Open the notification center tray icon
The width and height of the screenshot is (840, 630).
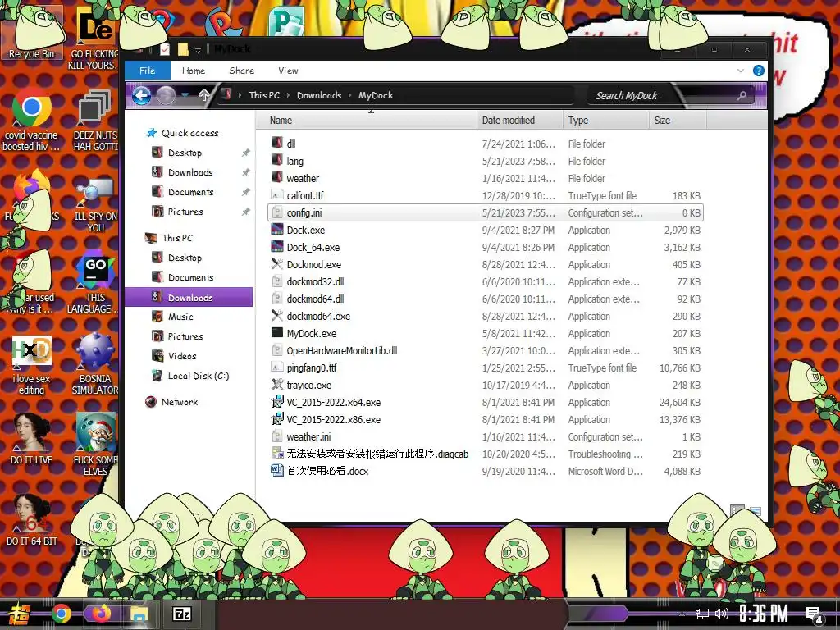(x=815, y=615)
